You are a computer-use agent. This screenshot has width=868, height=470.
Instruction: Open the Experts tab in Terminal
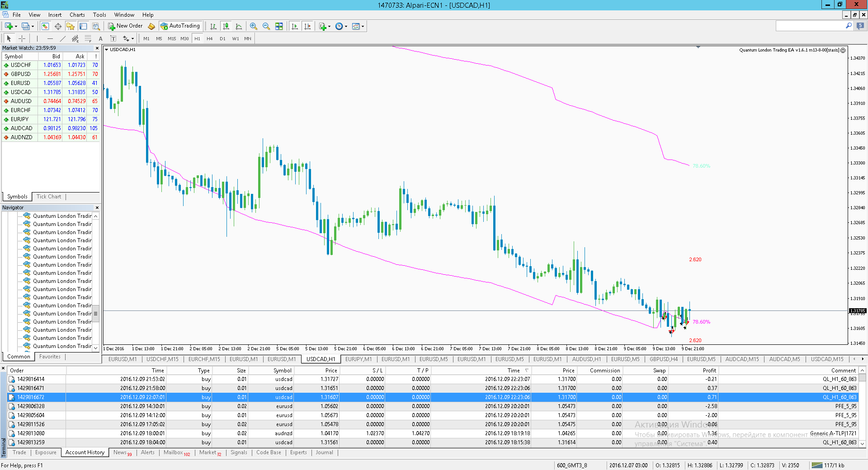click(x=298, y=452)
